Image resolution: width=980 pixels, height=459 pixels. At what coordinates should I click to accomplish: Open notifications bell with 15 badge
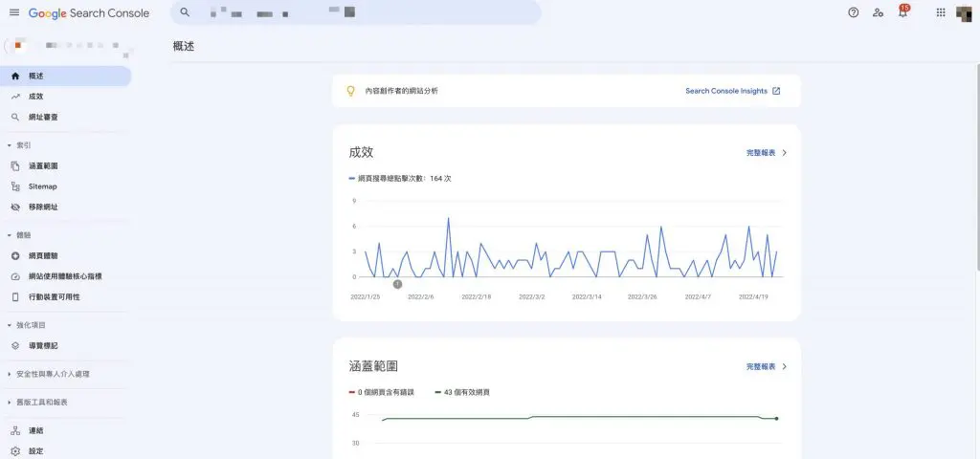click(903, 11)
